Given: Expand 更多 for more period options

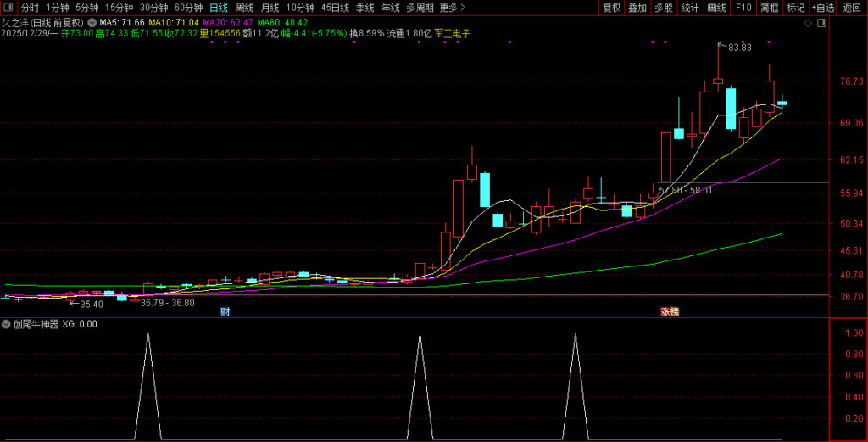Looking at the screenshot, I should pos(453,8).
